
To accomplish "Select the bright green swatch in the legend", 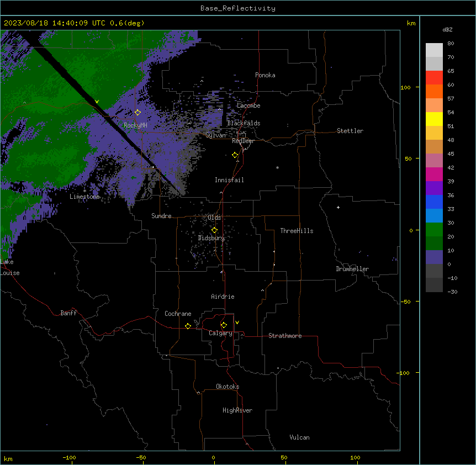I will pyautogui.click(x=434, y=230).
